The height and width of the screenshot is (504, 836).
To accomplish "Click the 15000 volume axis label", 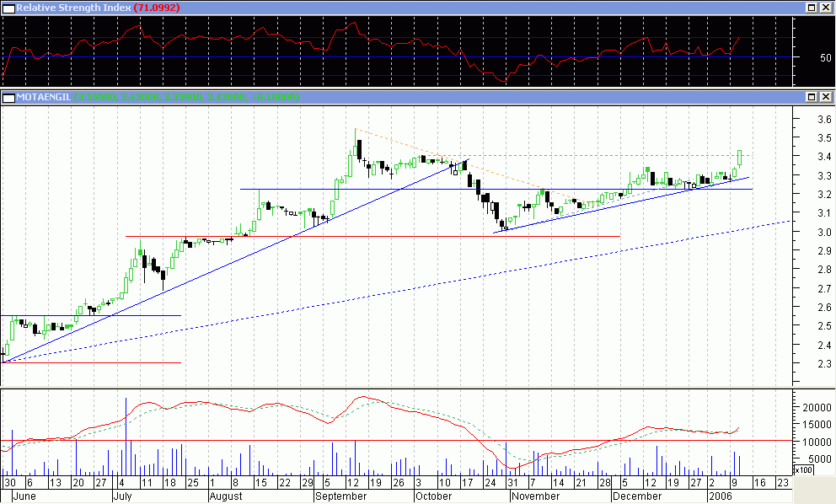I will (817, 425).
